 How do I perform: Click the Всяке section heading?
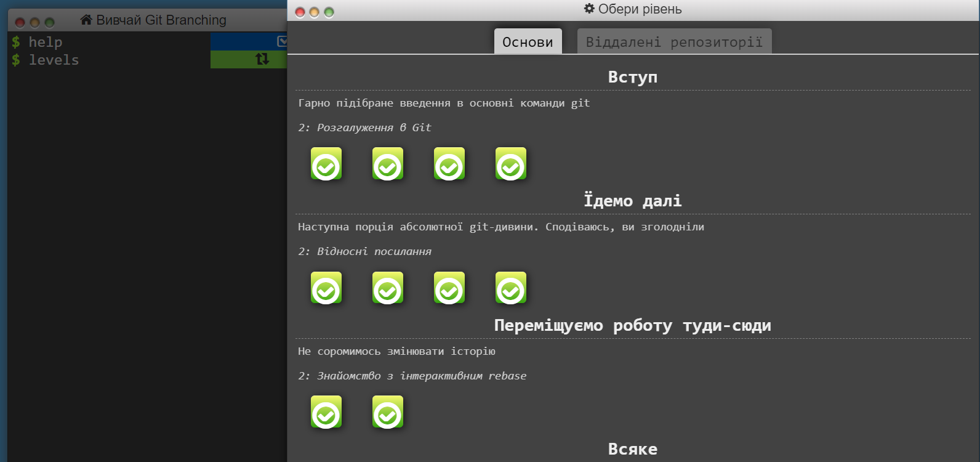(x=633, y=449)
